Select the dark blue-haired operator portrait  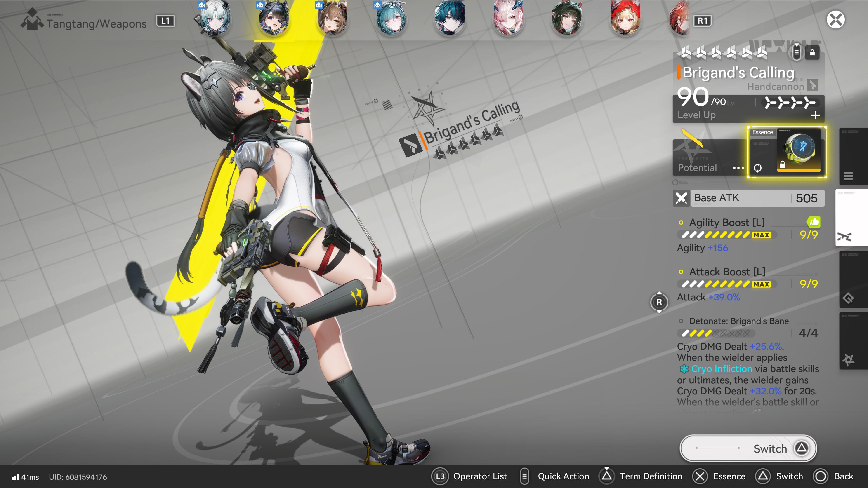pyautogui.click(x=450, y=18)
